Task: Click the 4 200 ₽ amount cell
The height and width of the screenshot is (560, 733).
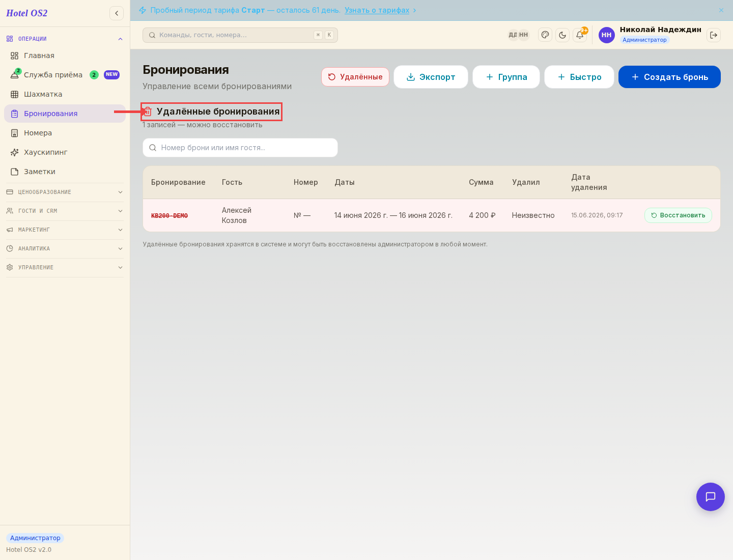Action: point(482,215)
